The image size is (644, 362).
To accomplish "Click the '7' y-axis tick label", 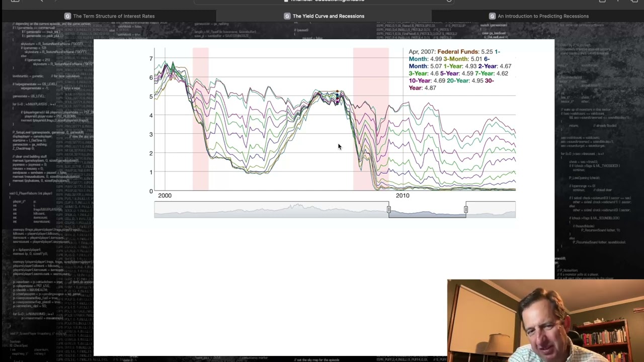I will pos(151,59).
